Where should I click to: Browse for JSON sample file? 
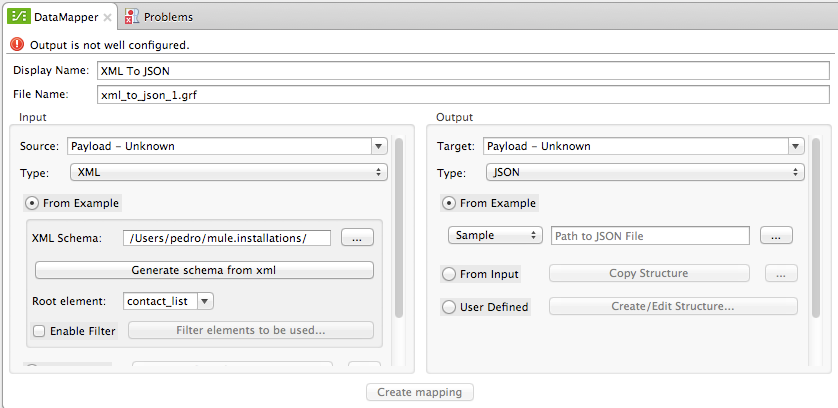pyautogui.click(x=776, y=235)
